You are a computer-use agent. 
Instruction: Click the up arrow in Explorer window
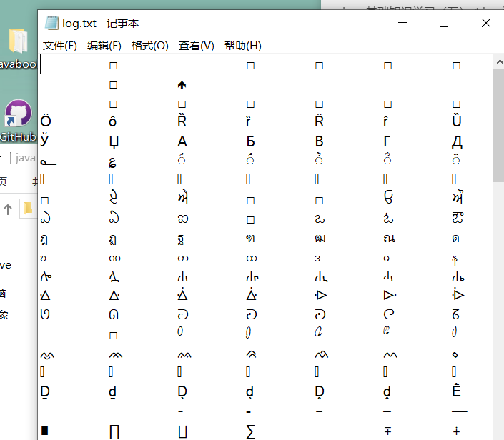(x=8, y=209)
